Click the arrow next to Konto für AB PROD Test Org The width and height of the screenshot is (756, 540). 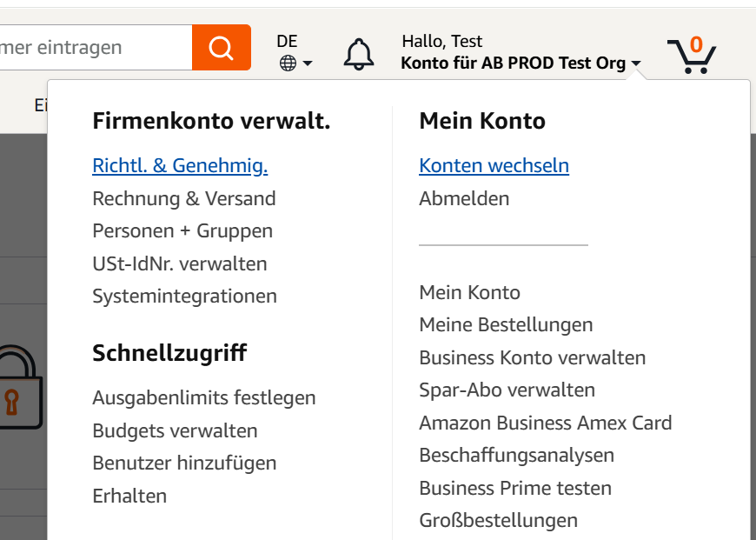(x=637, y=63)
